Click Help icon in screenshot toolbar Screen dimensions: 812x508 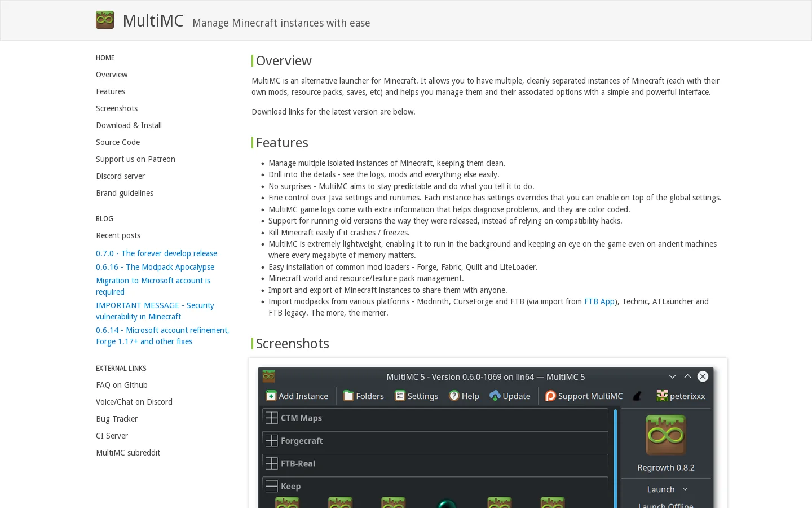coord(454,396)
